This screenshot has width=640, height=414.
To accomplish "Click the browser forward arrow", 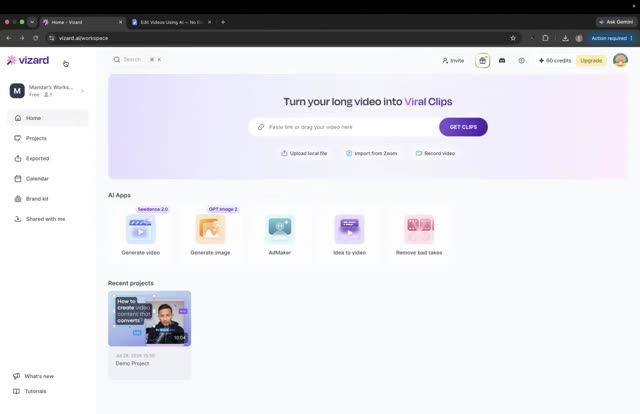I will [x=22, y=38].
